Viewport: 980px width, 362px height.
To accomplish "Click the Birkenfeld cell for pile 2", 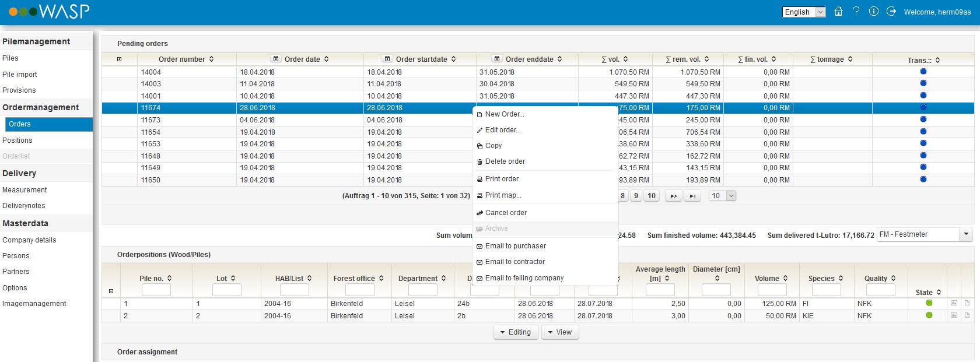I will [359, 316].
